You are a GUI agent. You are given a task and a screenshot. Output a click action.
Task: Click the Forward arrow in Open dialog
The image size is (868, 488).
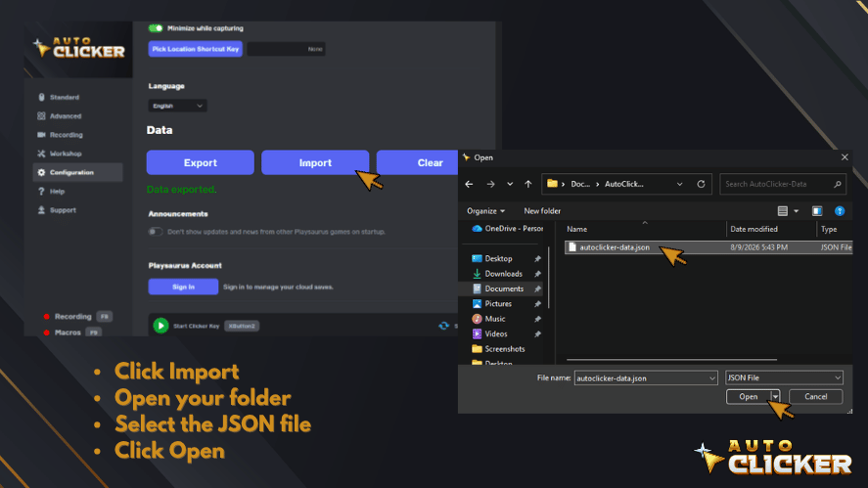(x=490, y=184)
